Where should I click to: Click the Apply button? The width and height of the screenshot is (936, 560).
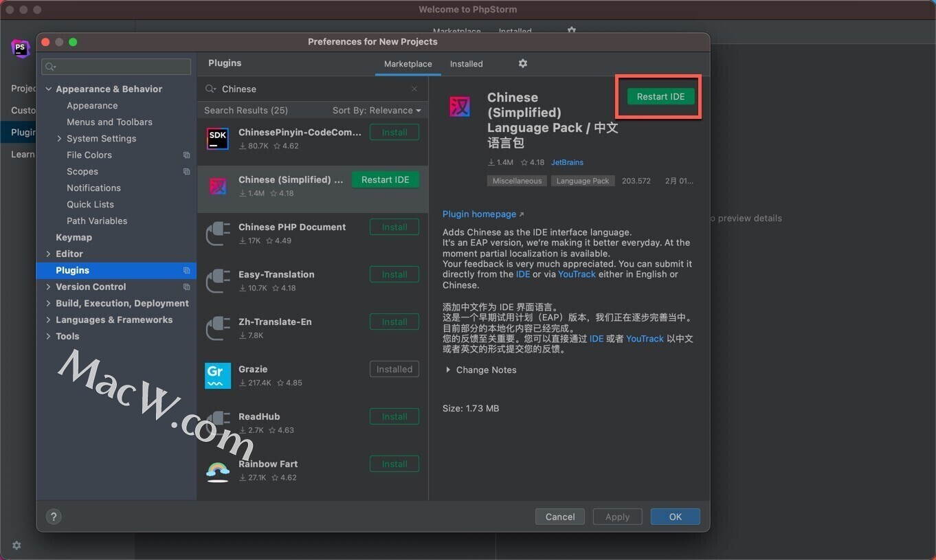[617, 517]
